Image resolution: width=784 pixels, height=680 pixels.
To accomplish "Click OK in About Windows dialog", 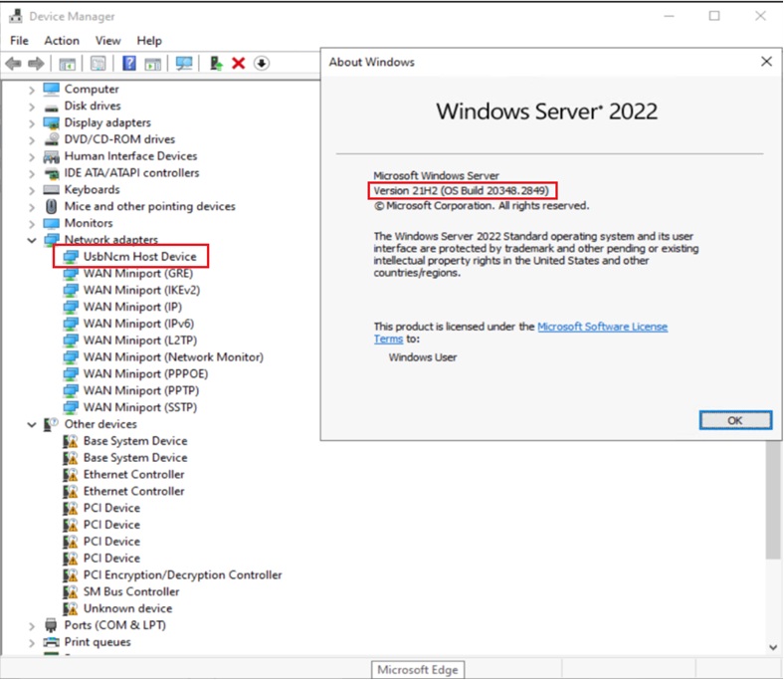I will [x=735, y=420].
